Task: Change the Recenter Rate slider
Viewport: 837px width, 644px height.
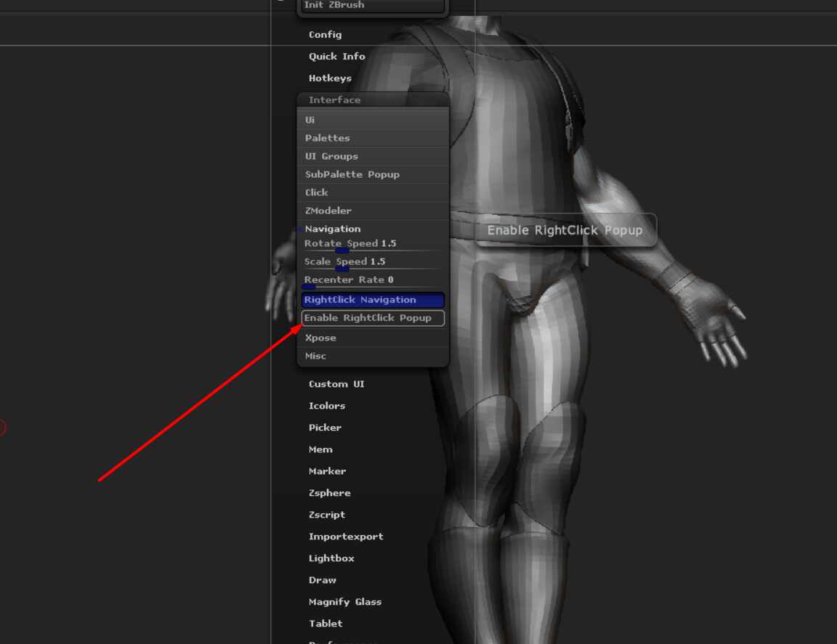Action: [373, 280]
